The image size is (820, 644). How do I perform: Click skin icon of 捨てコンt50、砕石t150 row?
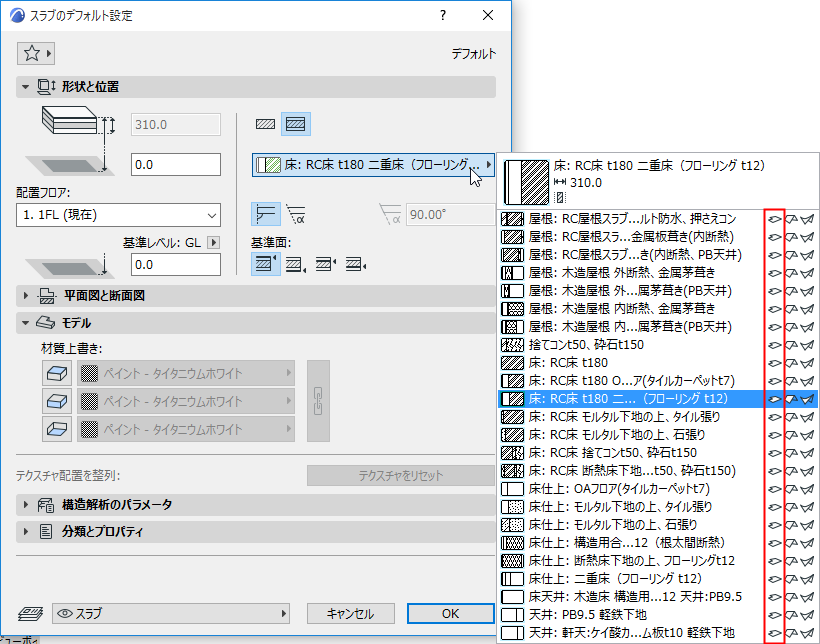pos(512,345)
